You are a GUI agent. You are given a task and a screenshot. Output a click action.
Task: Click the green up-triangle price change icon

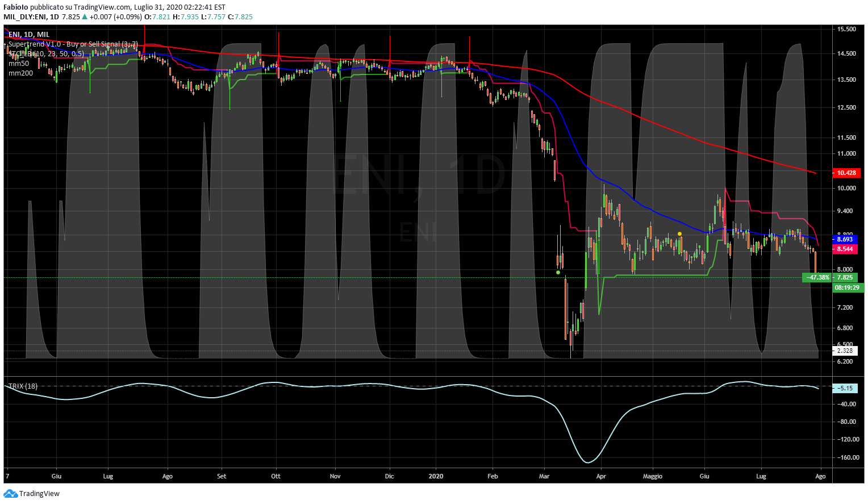(x=85, y=17)
